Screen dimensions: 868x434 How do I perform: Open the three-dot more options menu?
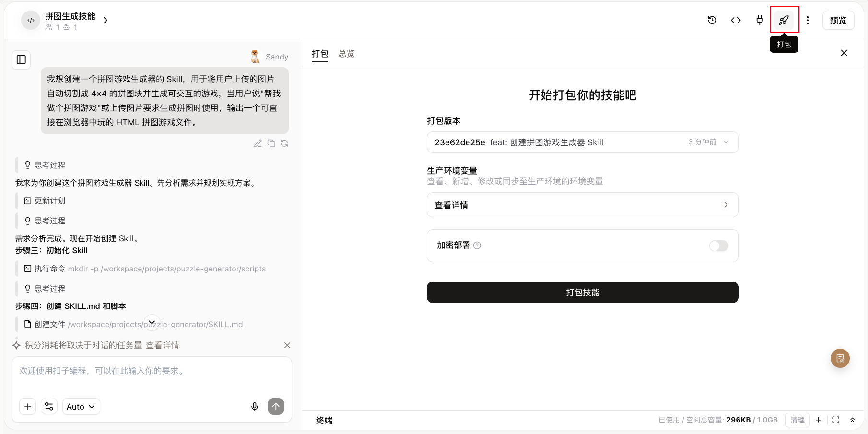tap(808, 20)
